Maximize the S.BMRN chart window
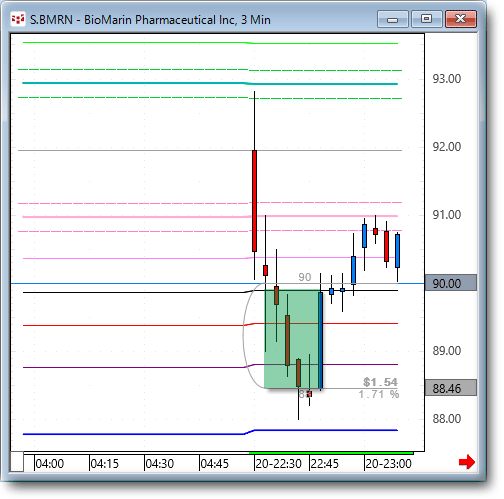 426,19
